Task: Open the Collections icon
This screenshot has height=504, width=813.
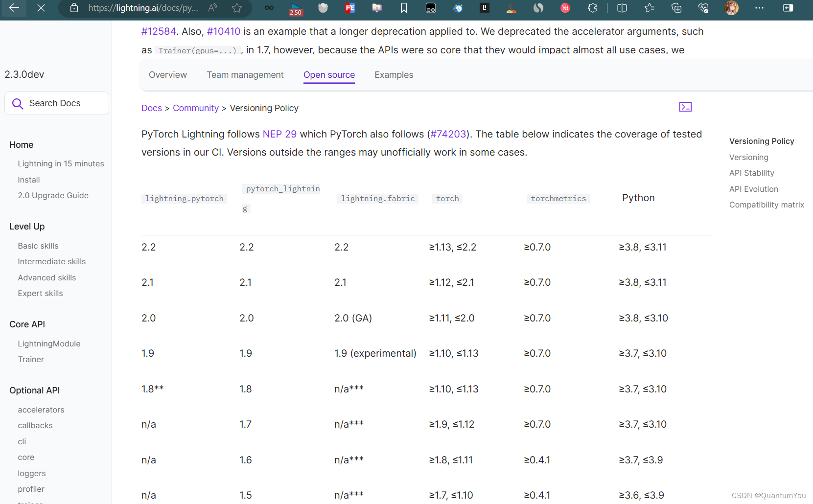Action: (676, 8)
